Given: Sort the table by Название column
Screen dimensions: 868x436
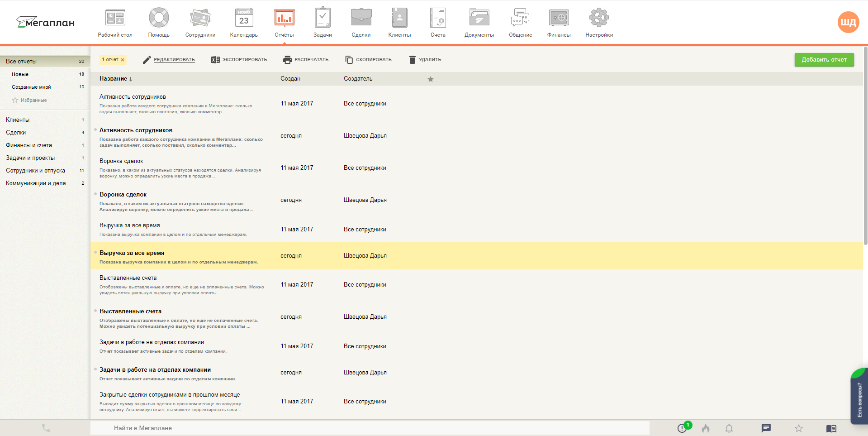Looking at the screenshot, I should click(116, 79).
